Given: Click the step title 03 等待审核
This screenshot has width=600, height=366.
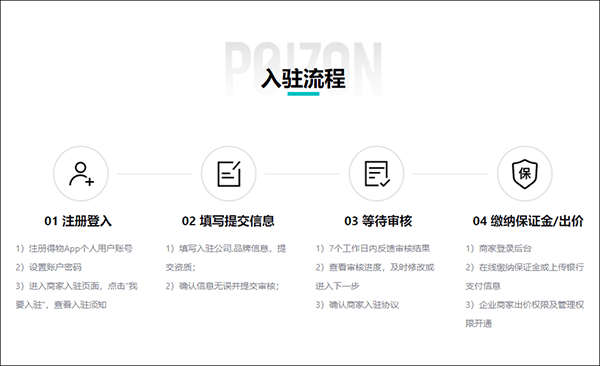Looking at the screenshot, I should 378,221.
